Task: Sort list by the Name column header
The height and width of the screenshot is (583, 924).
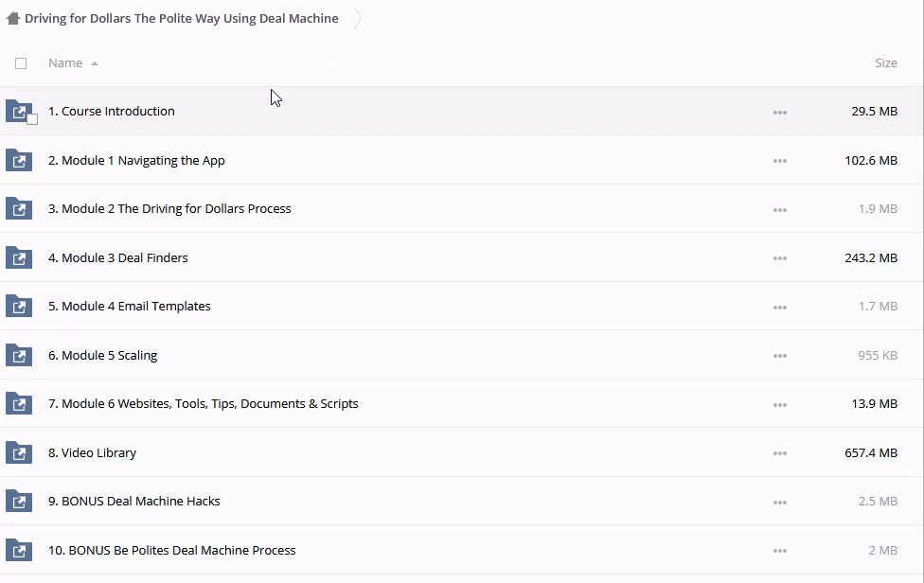Action: [64, 63]
